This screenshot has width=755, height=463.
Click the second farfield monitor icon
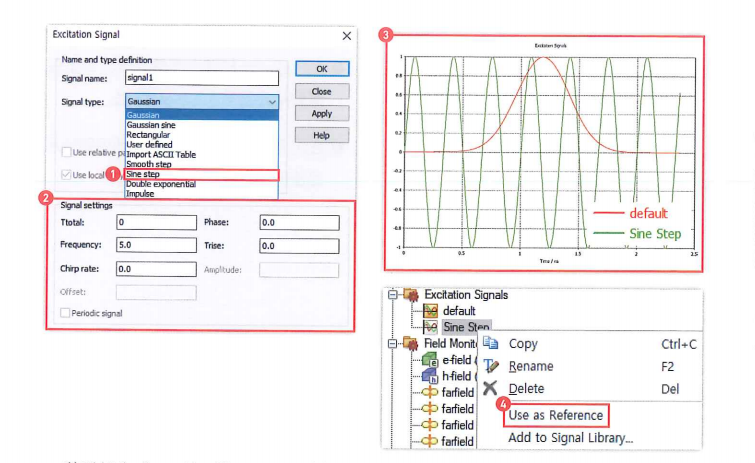click(x=430, y=409)
